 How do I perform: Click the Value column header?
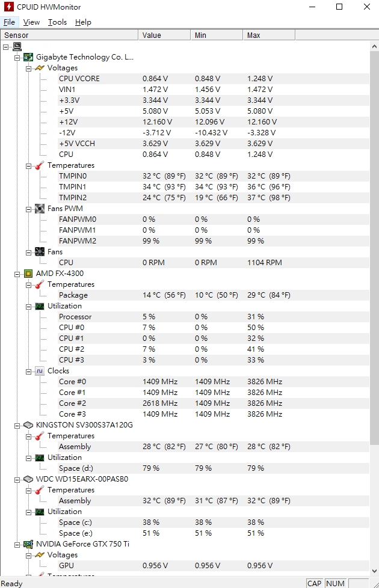(x=164, y=35)
